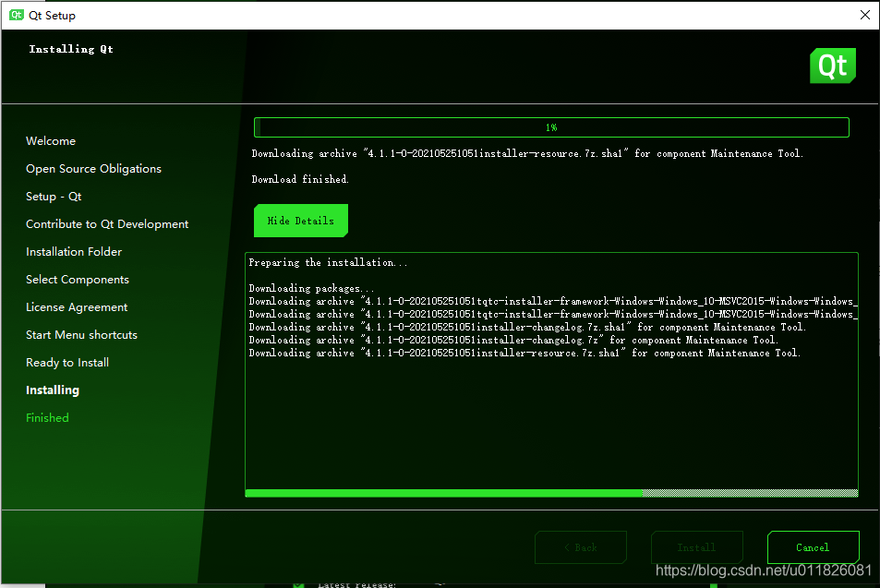
Task: Click the 'Download finished.' status text
Action: 300,179
